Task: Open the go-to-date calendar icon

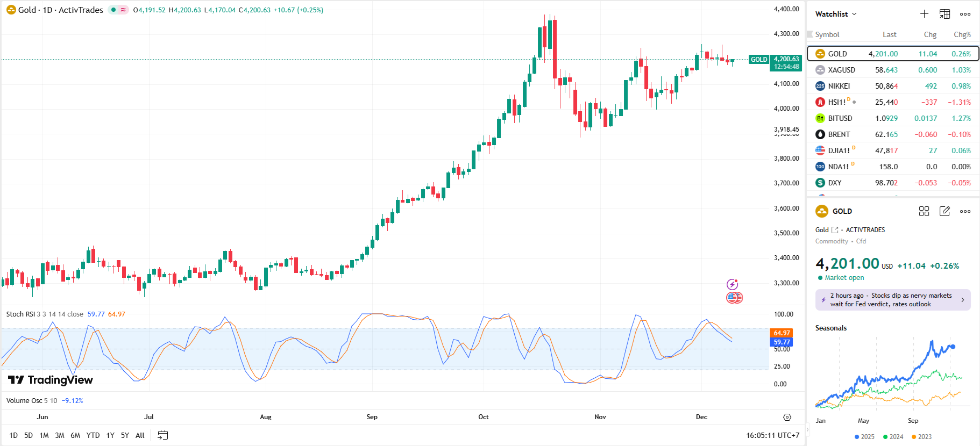Action: pos(162,435)
